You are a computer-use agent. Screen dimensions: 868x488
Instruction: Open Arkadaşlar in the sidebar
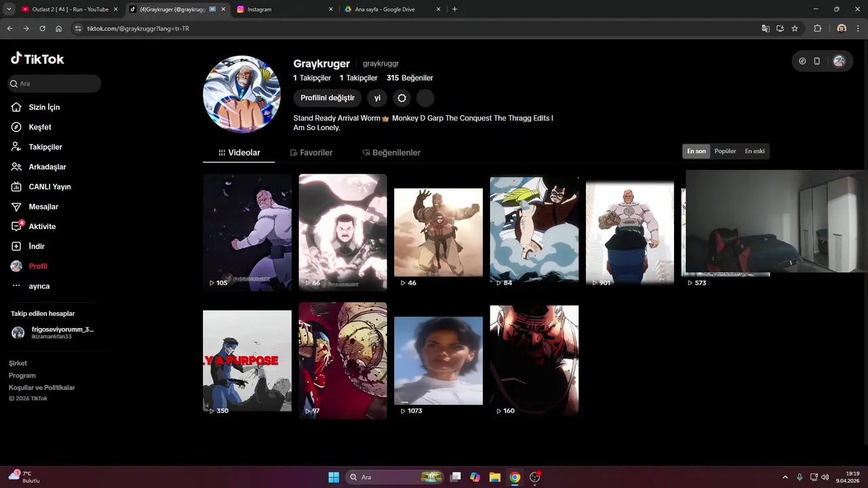(x=47, y=167)
